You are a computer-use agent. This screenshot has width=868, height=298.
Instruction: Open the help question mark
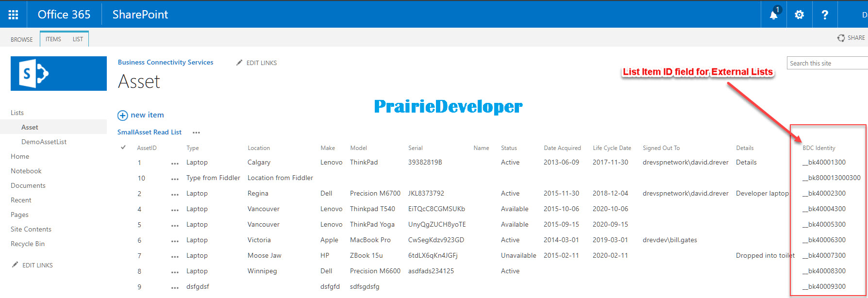(x=825, y=15)
